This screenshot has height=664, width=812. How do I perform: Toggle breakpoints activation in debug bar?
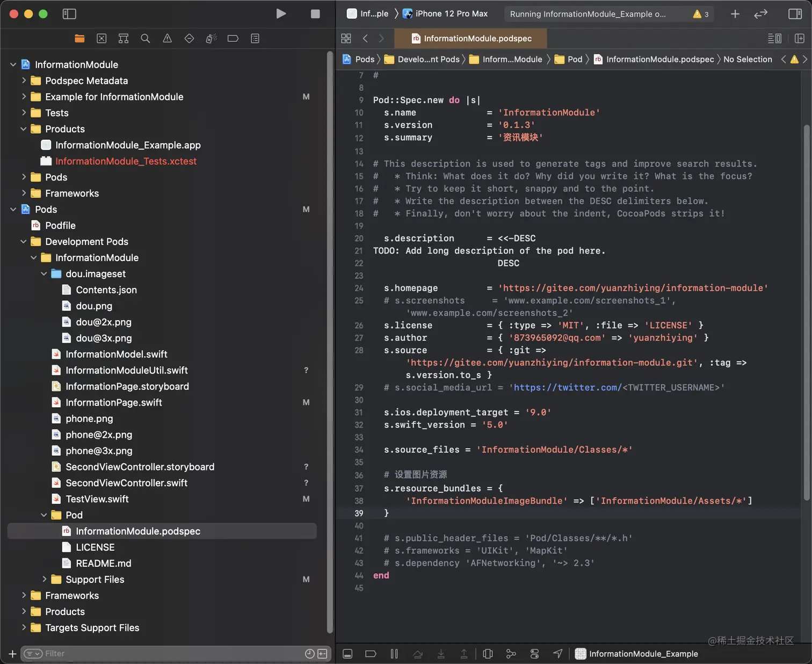pos(371,654)
